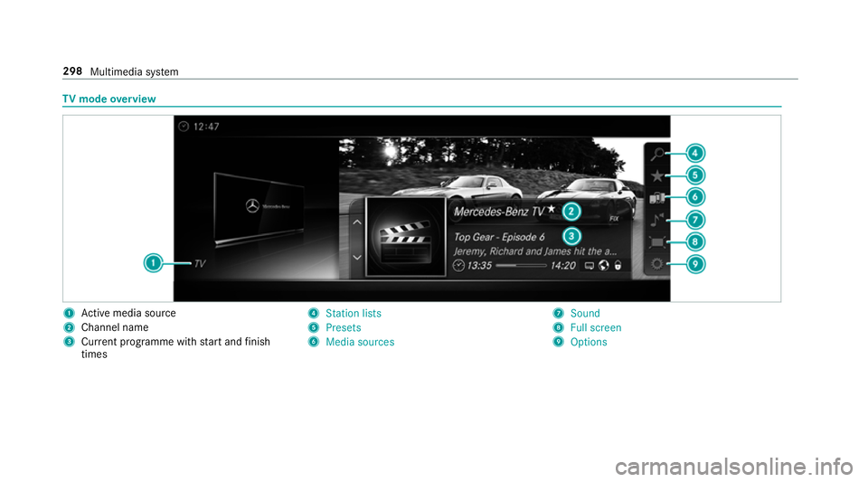Click the programme progress bar
The height and width of the screenshot is (482, 868).
pyautogui.click(x=520, y=266)
